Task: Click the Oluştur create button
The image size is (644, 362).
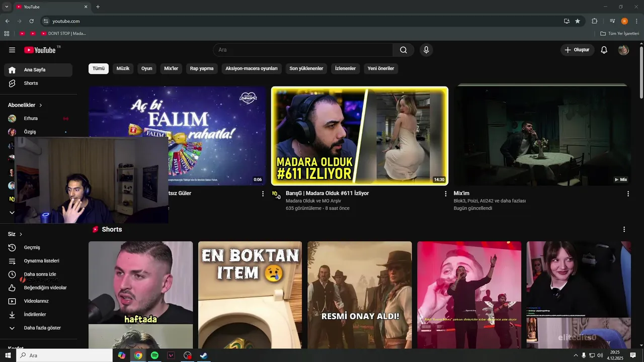Action: [x=577, y=50]
